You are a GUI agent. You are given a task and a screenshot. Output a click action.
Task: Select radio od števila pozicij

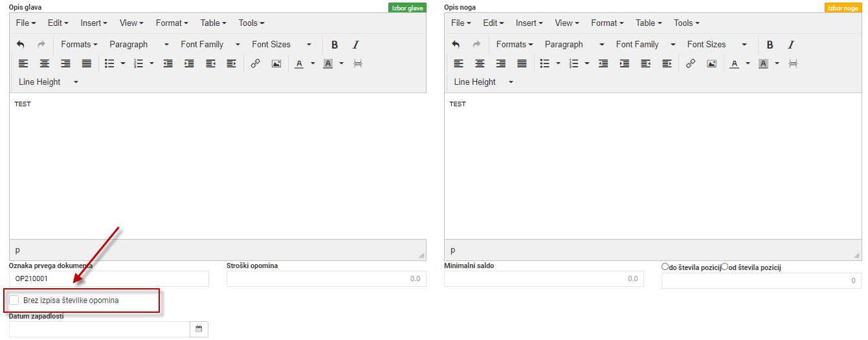pos(725,267)
